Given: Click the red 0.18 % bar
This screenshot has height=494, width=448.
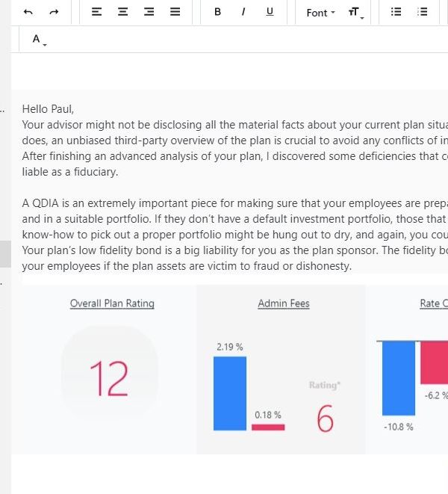Looking at the screenshot, I should coord(268,427).
